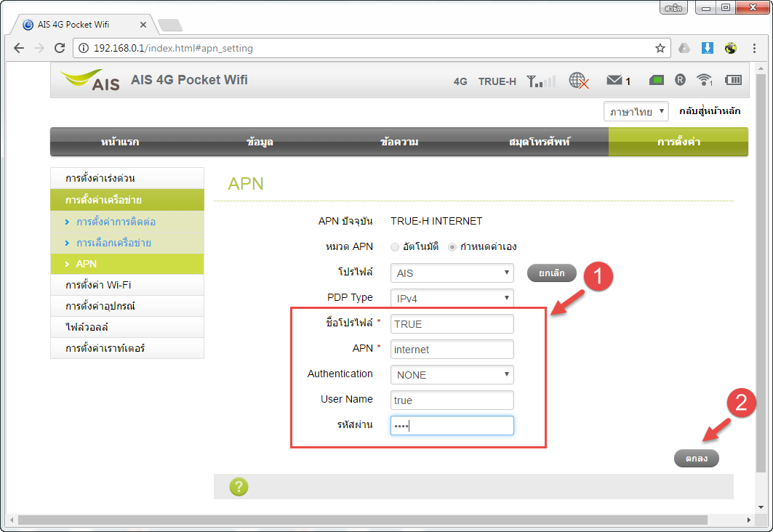773x532 pixels.
Task: Click the scroll-left arrow of horizontal scrollbar
Action: (12, 520)
